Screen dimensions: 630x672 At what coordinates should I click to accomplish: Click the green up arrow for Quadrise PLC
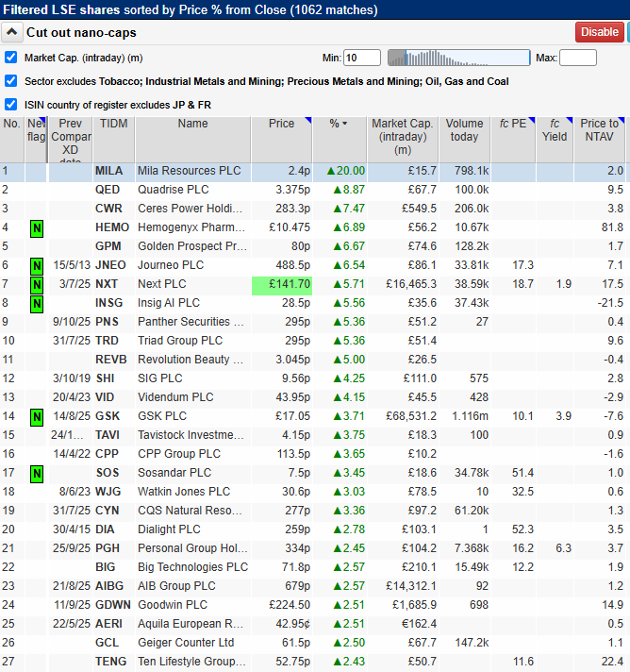click(x=337, y=190)
